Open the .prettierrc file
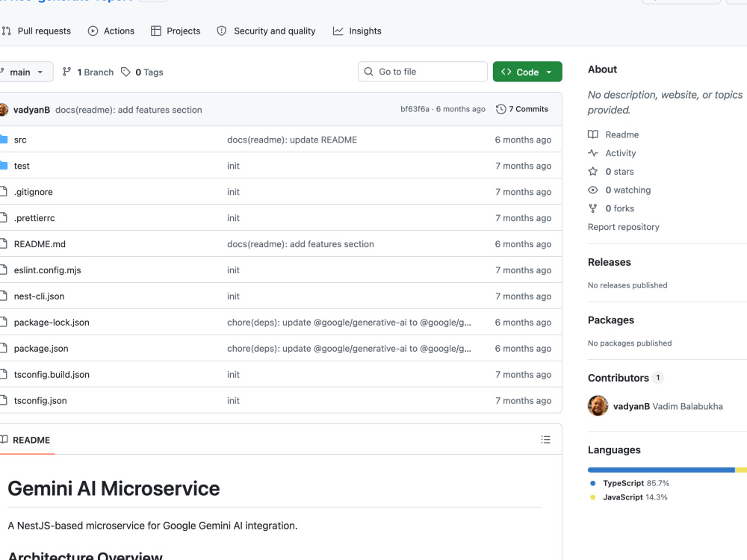The image size is (747, 560). (34, 218)
